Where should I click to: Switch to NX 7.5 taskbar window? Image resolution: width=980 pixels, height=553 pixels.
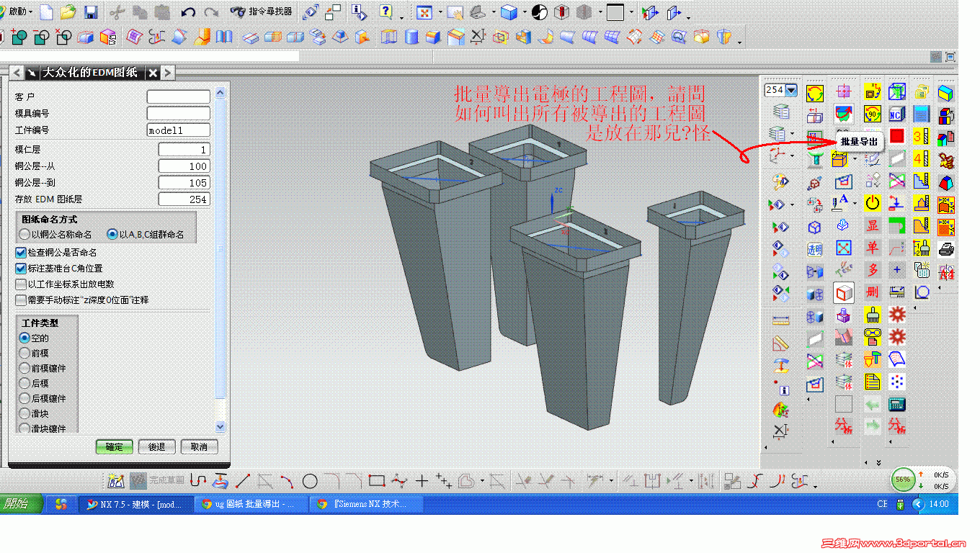[135, 504]
